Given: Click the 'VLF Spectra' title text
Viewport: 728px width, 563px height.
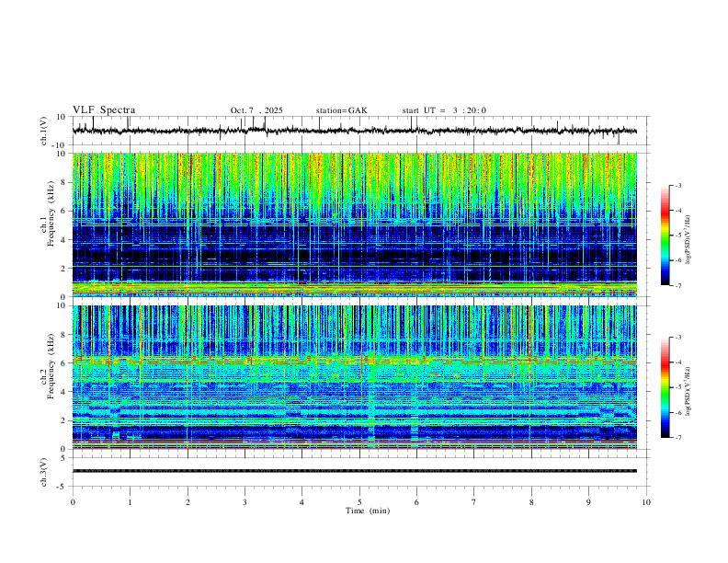Looking at the screenshot, I should pyautogui.click(x=104, y=110).
